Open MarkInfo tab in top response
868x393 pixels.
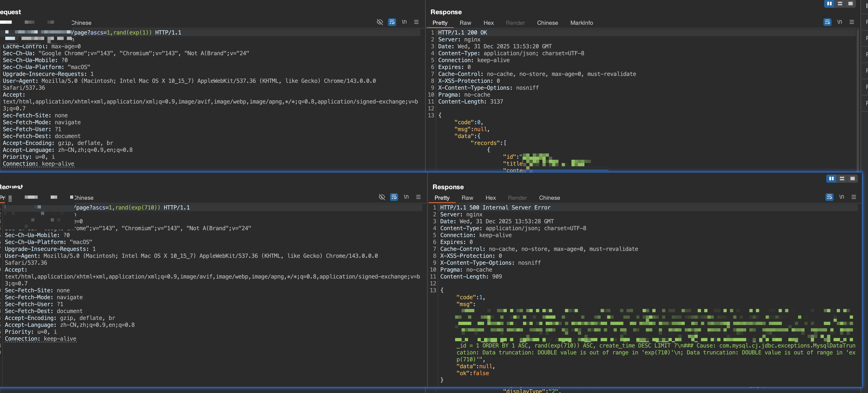581,23
